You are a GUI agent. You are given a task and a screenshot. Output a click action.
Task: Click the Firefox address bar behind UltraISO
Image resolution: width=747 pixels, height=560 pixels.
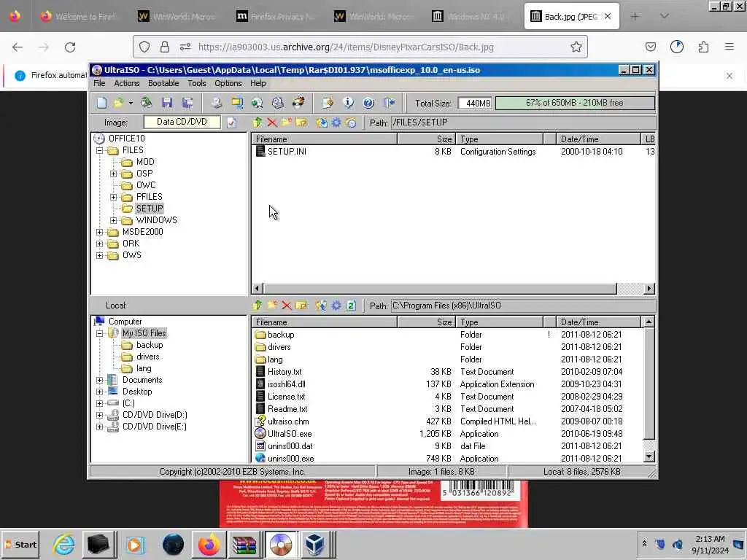click(360, 47)
